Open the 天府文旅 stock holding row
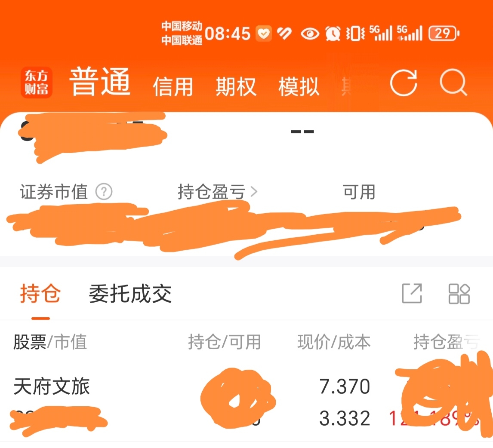Screen dimensions: 493x448 point(246,402)
